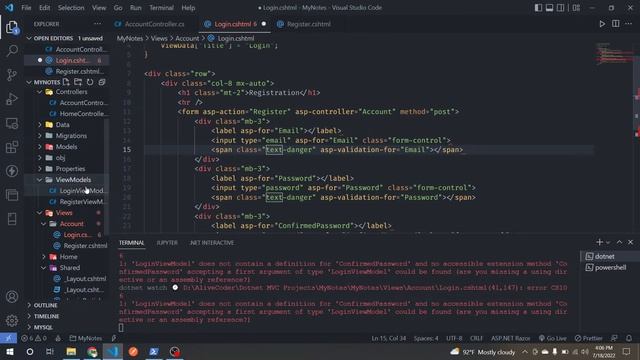640x360 pixels.
Task: Select the powershell terminal instance
Action: 609,267
